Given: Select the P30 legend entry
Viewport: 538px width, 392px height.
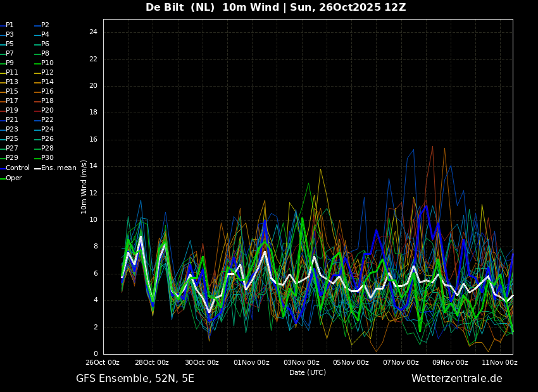Looking at the screenshot, I should coord(44,157).
